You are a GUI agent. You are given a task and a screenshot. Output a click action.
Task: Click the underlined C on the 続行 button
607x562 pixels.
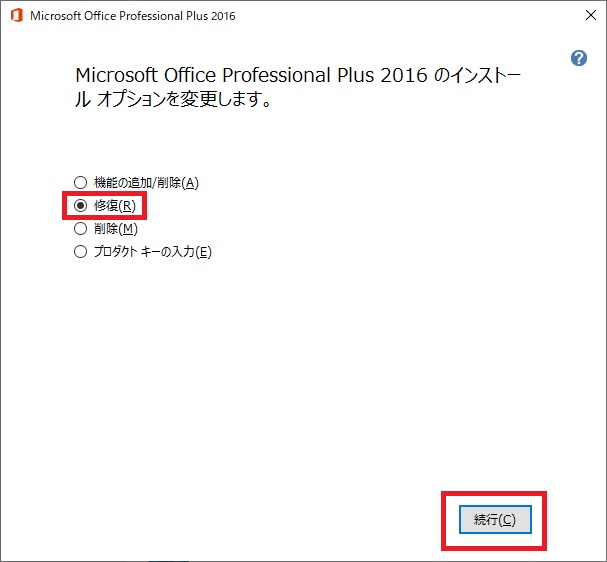(x=507, y=520)
